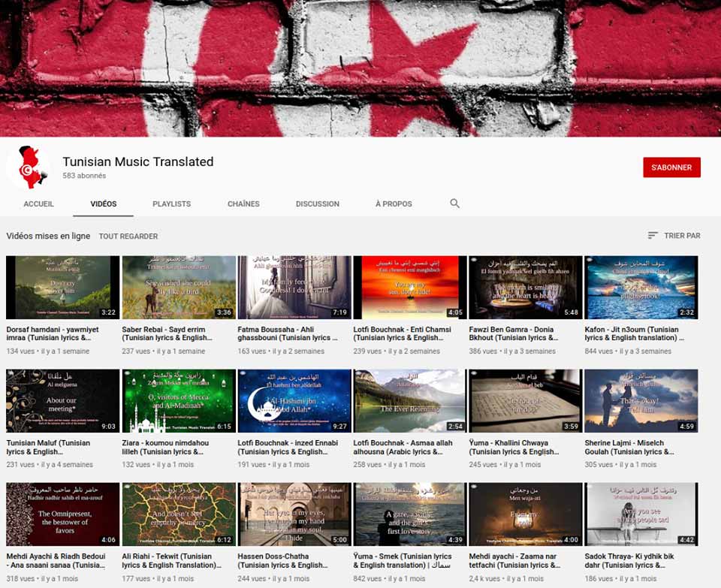Play the Sherine Lajmi Miselch Goulah thumbnail
Image resolution: width=721 pixels, height=588 pixels.
coord(641,401)
